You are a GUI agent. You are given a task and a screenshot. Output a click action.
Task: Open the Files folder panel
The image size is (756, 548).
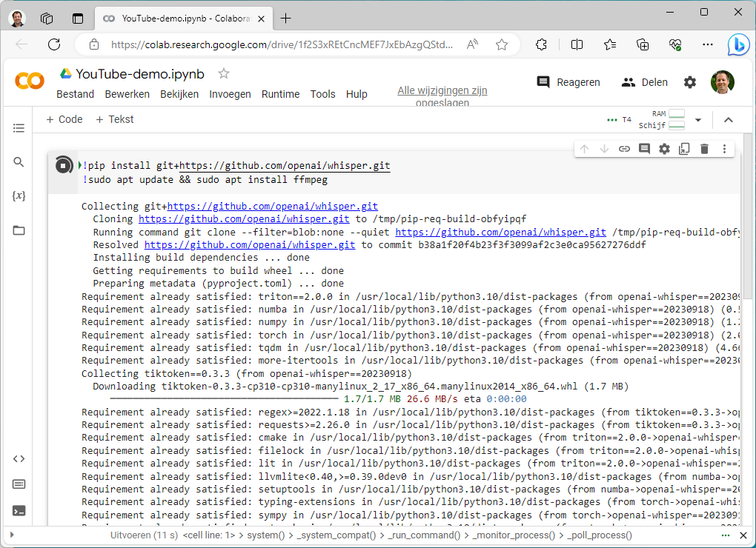pyautogui.click(x=19, y=230)
